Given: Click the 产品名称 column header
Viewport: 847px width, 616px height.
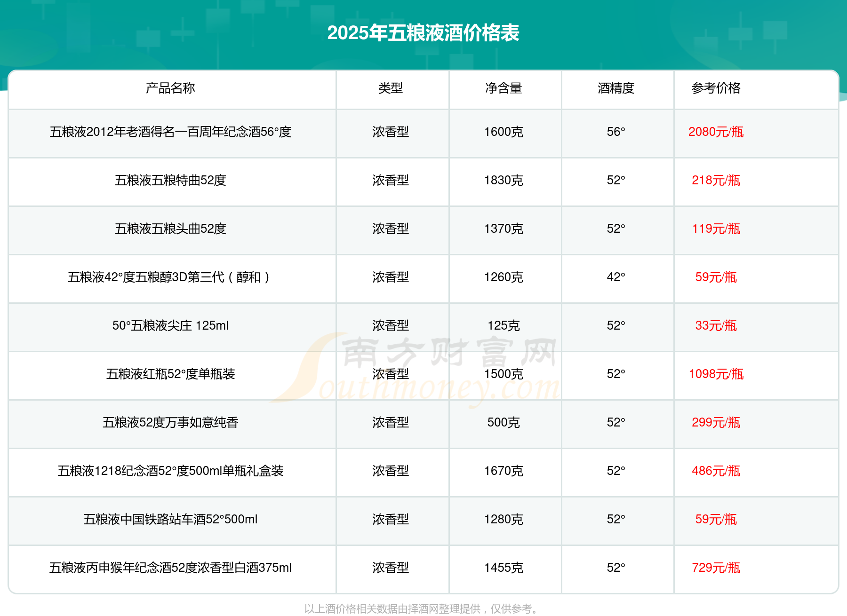Looking at the screenshot, I should 170,88.
